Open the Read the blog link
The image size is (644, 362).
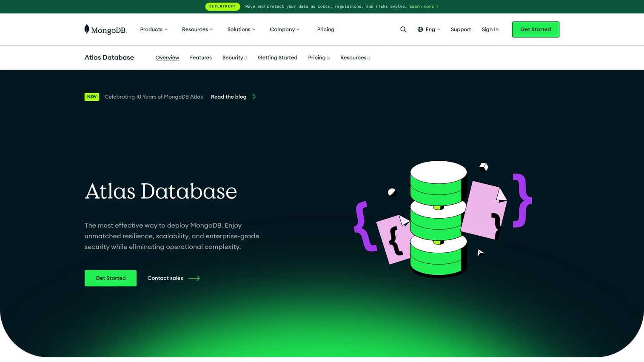234,97
